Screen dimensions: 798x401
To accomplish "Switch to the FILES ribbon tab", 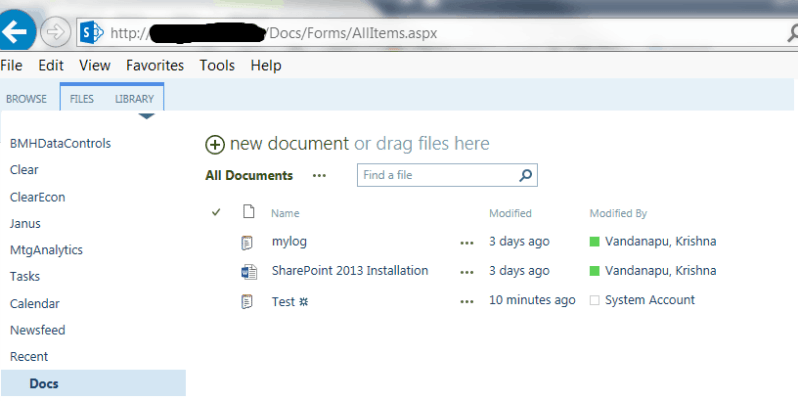I will [81, 99].
